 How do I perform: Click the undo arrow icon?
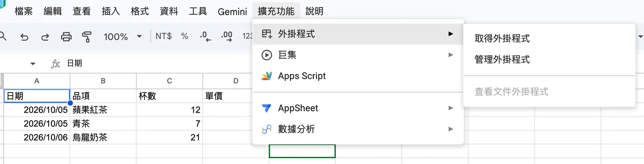[x=25, y=37]
